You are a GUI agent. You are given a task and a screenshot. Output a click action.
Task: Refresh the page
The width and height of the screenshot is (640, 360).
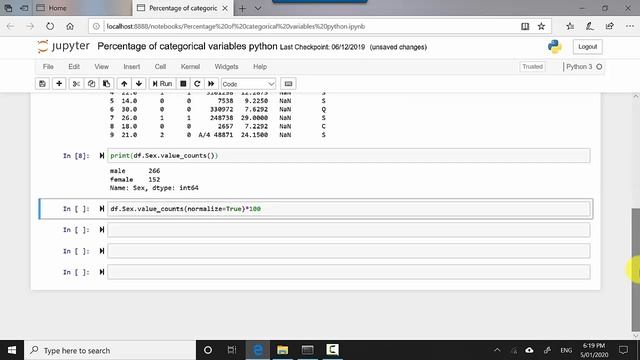coord(50,26)
